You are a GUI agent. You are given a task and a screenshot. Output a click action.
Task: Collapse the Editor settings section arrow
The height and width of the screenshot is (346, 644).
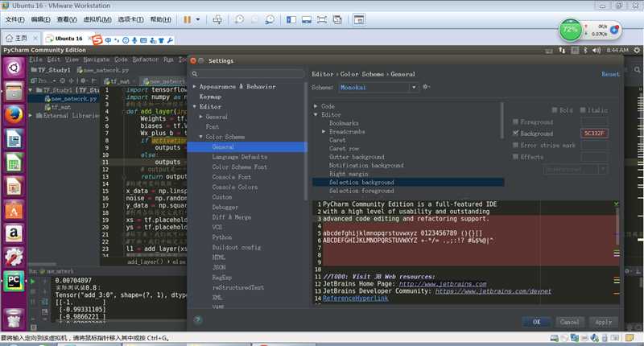(195, 107)
